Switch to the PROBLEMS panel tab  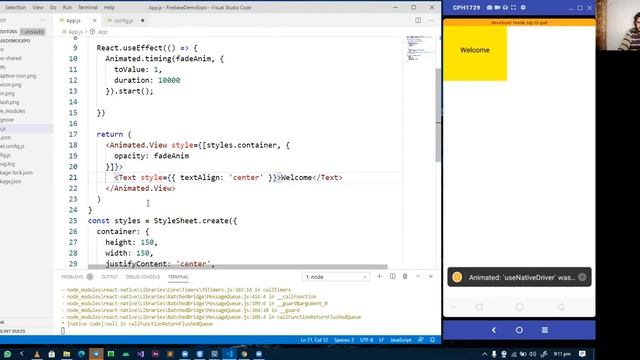tap(72, 277)
